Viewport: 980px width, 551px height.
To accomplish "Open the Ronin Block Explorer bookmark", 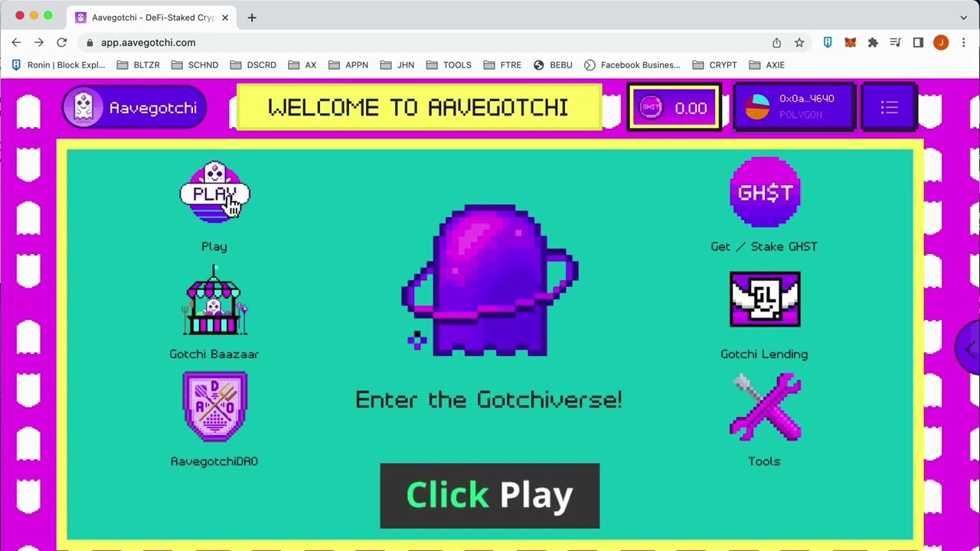I will tap(57, 65).
